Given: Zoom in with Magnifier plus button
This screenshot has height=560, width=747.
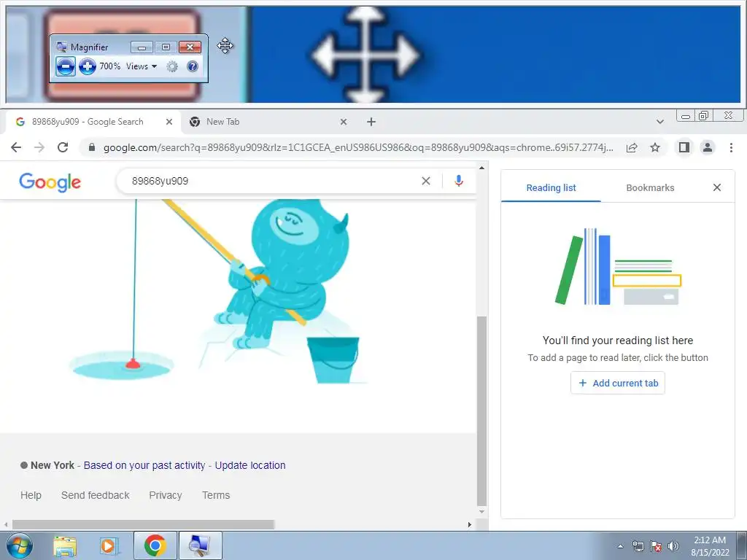Looking at the screenshot, I should pyautogui.click(x=88, y=66).
